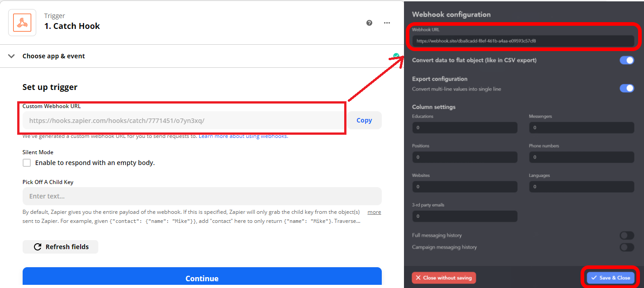Open trigger options via the three-dot icon
The height and width of the screenshot is (288, 644).
387,22
